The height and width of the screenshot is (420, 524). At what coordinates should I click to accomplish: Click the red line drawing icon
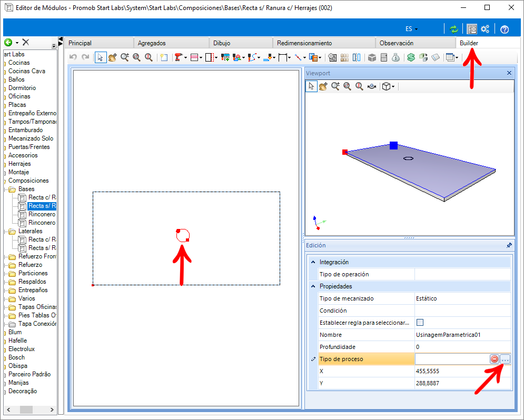(x=298, y=57)
